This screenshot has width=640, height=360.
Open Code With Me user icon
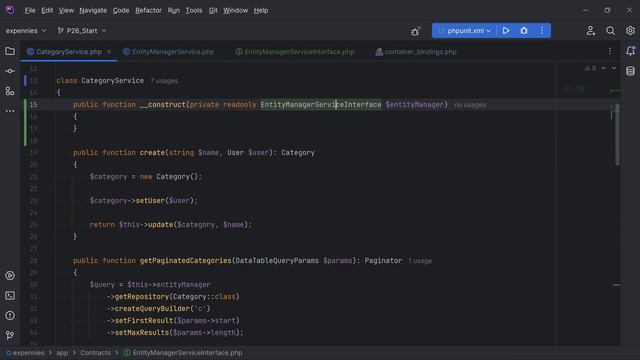[591, 31]
